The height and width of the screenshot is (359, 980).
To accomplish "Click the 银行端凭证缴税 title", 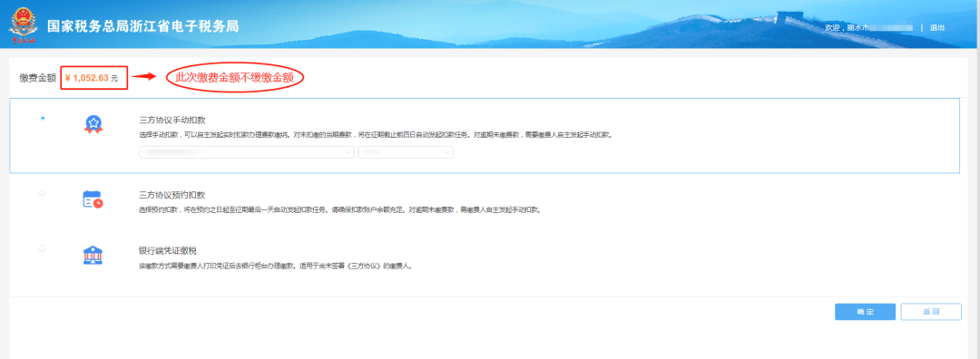I will coord(168,250).
